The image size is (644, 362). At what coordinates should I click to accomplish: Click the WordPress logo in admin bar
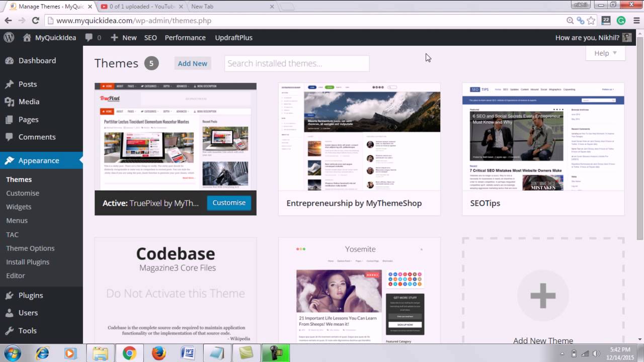click(9, 37)
